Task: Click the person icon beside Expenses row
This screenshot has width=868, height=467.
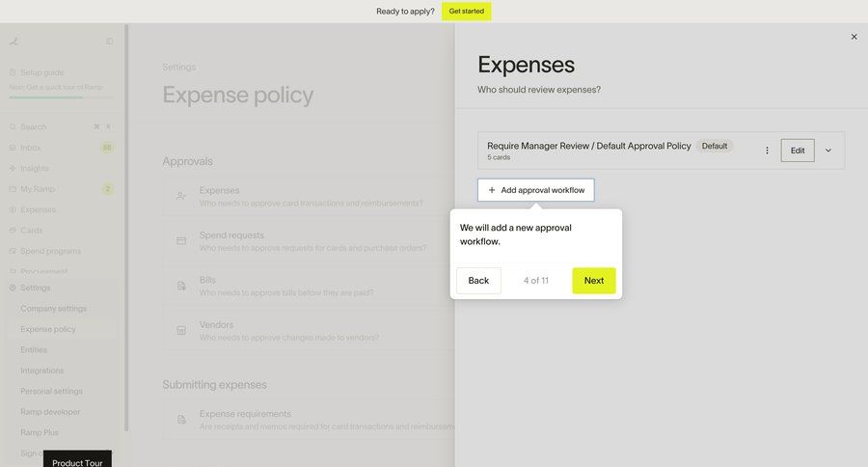Action: coord(181,196)
